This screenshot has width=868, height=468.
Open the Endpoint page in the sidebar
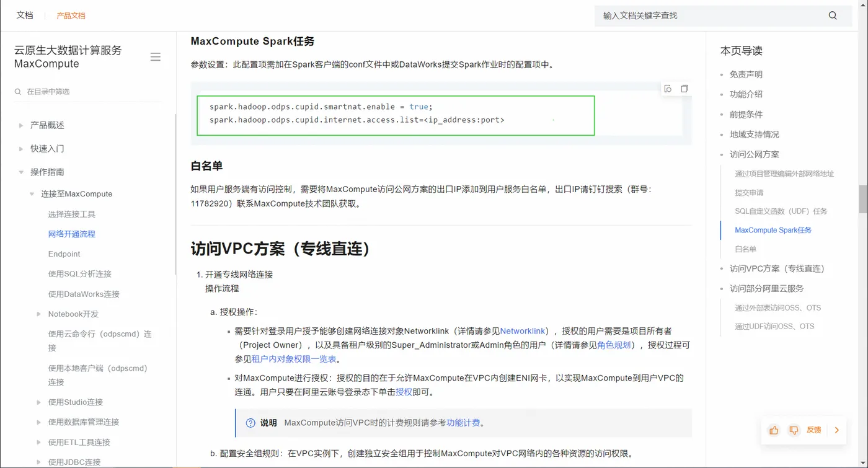(64, 254)
